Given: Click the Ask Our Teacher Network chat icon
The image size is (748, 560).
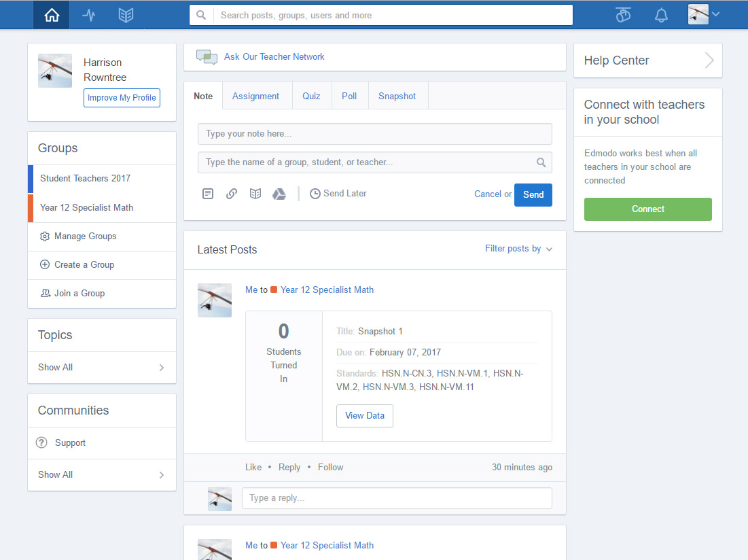Looking at the screenshot, I should pos(207,57).
